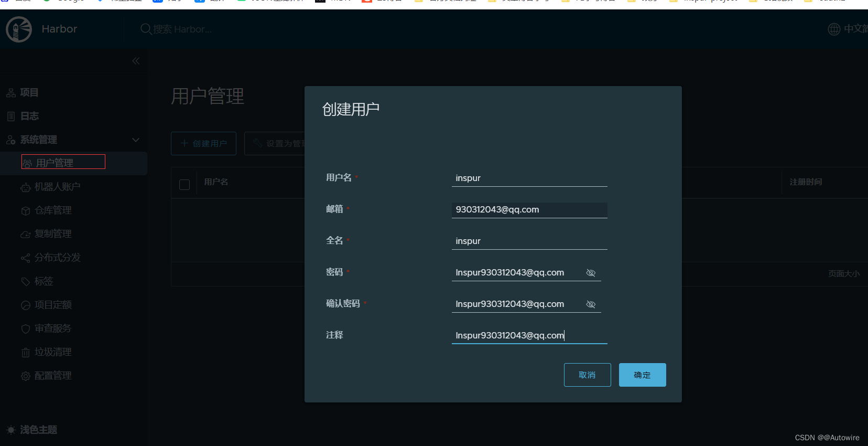This screenshot has width=868, height=446.
Task: Click the cube icon beside 仓库管理
Action: pyautogui.click(x=25, y=211)
